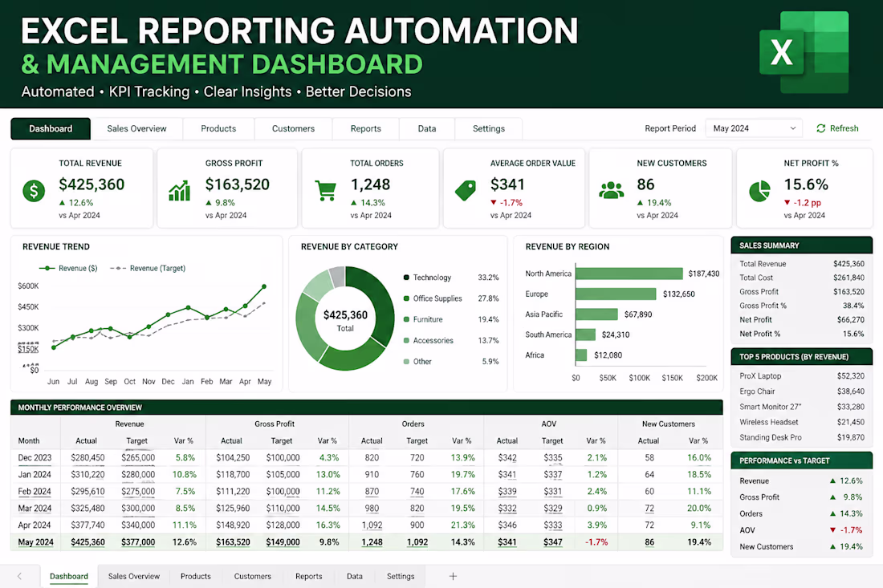883x588 pixels.
Task: Click the 21.3% orders variance cell
Action: coord(463,525)
